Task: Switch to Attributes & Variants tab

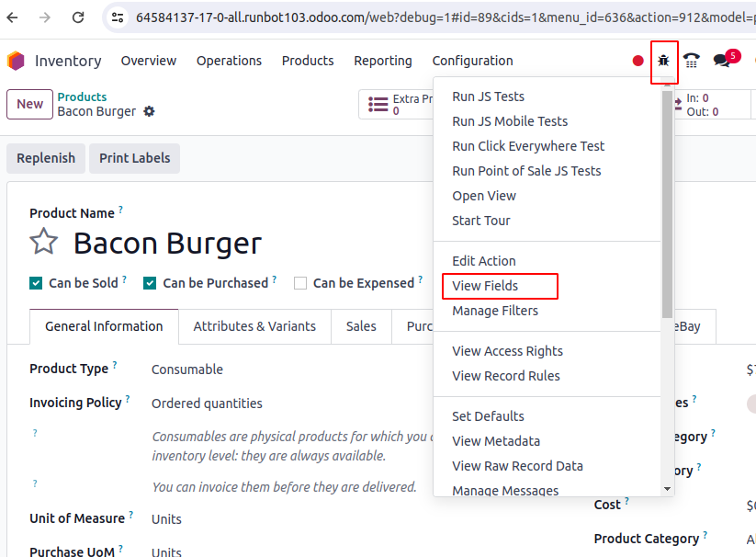Action: click(x=254, y=326)
